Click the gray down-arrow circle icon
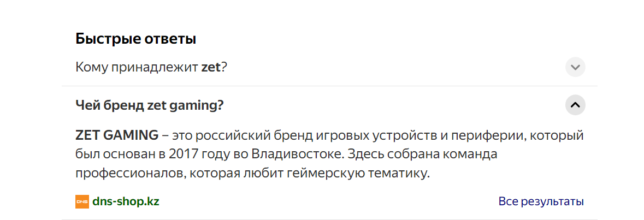The height and width of the screenshot is (220, 644). point(575,67)
